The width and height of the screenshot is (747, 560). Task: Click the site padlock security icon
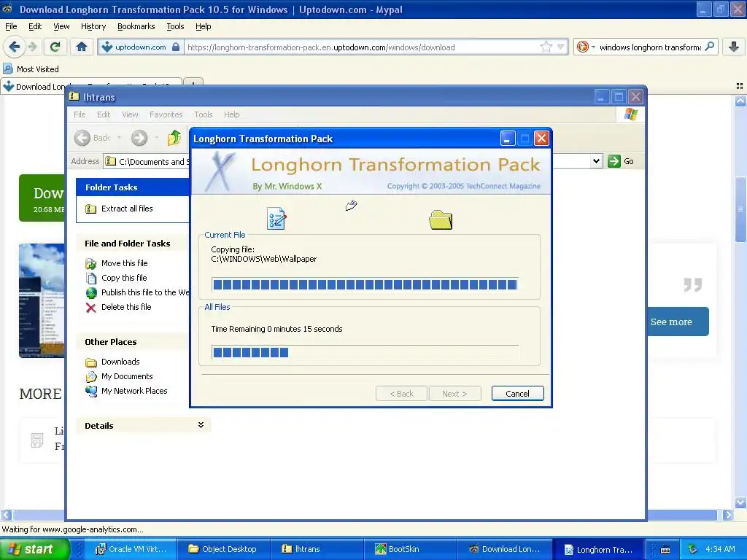[176, 47]
